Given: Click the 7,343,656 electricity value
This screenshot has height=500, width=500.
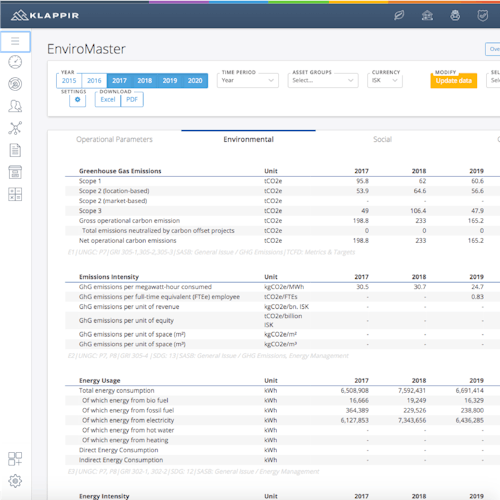Looking at the screenshot, I should pos(412,420).
